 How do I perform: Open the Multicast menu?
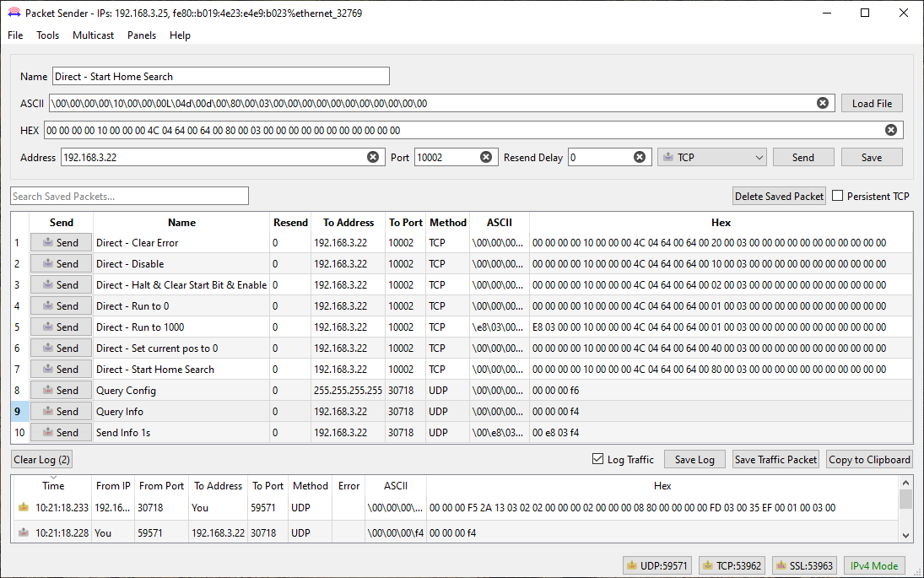93,35
